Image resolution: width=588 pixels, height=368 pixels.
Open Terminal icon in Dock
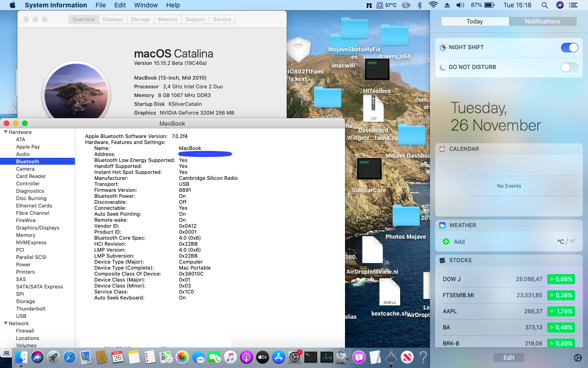311,357
